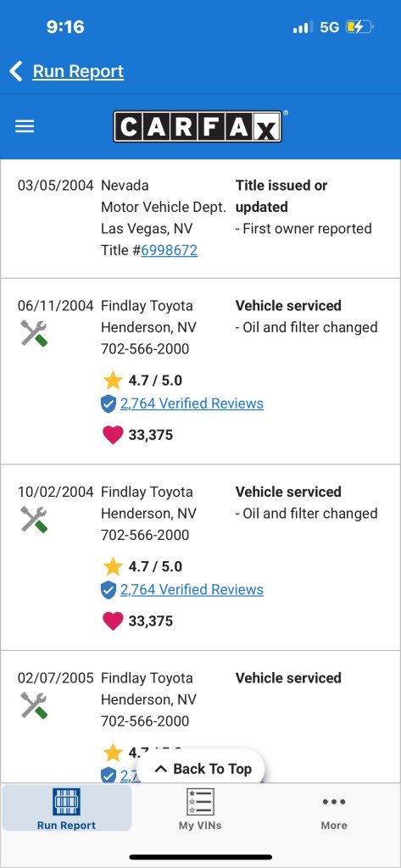
Task: Tap the back chevron beside Run Report
Action: 15,71
